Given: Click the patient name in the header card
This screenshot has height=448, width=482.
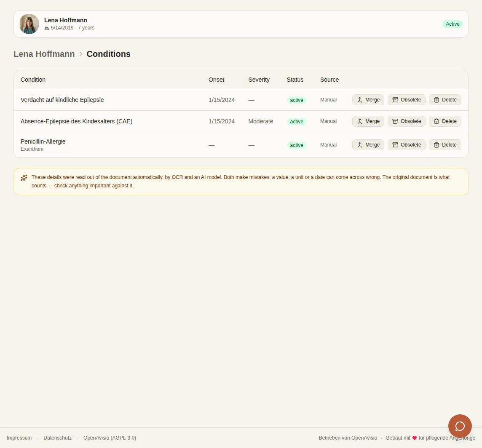Looking at the screenshot, I should 65,20.
